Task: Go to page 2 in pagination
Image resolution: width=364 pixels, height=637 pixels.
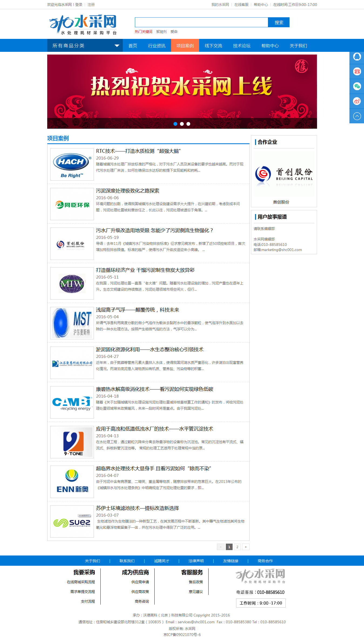Action: 237,547
